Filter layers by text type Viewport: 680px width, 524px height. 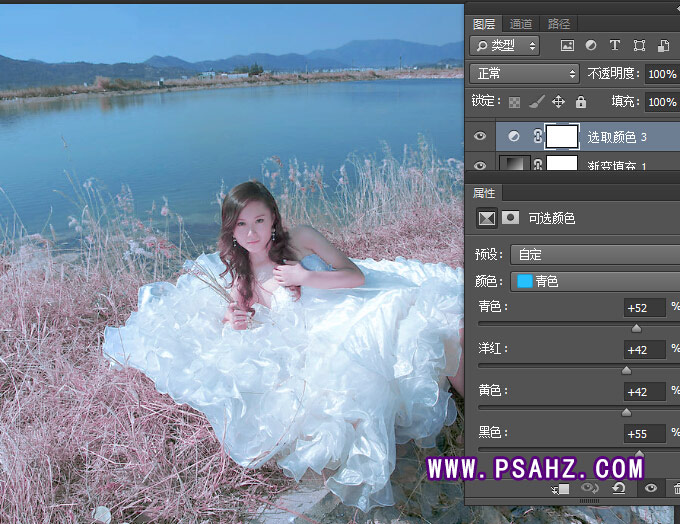(615, 45)
